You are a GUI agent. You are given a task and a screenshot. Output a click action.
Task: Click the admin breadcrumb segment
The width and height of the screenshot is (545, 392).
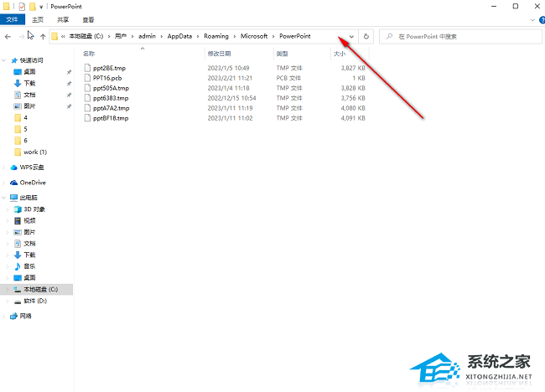point(147,36)
